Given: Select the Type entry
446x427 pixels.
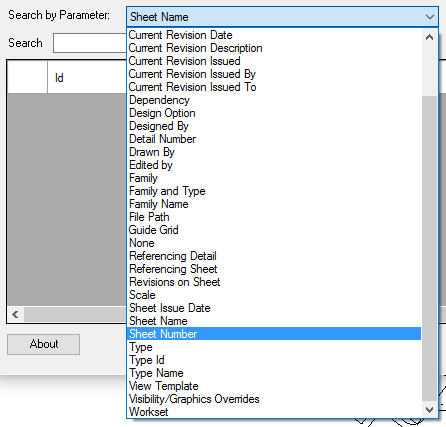Looking at the screenshot, I should [x=274, y=347].
